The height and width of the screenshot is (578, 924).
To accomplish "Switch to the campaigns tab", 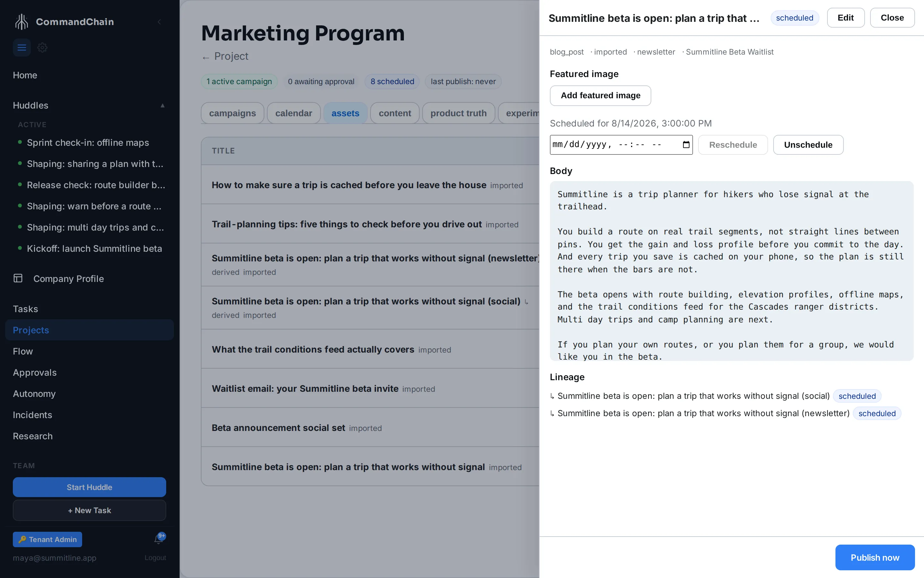I will coord(233,113).
